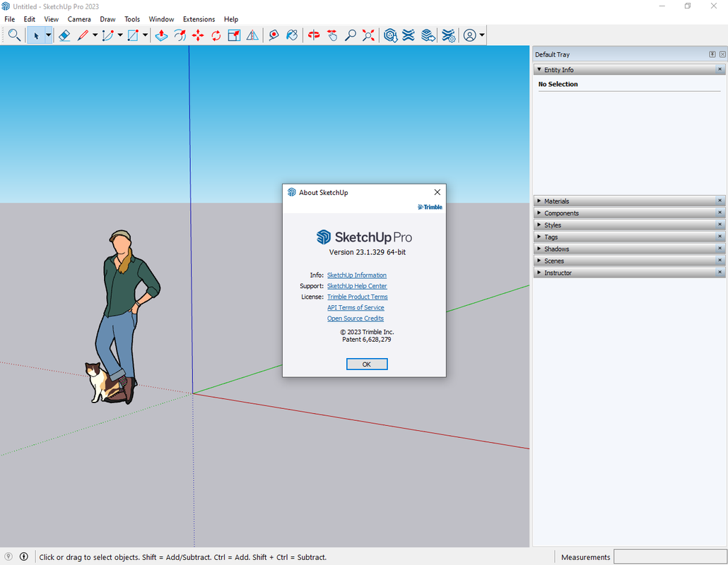Select the arrow Select tool
Image resolution: width=728 pixels, height=565 pixels.
click(36, 35)
